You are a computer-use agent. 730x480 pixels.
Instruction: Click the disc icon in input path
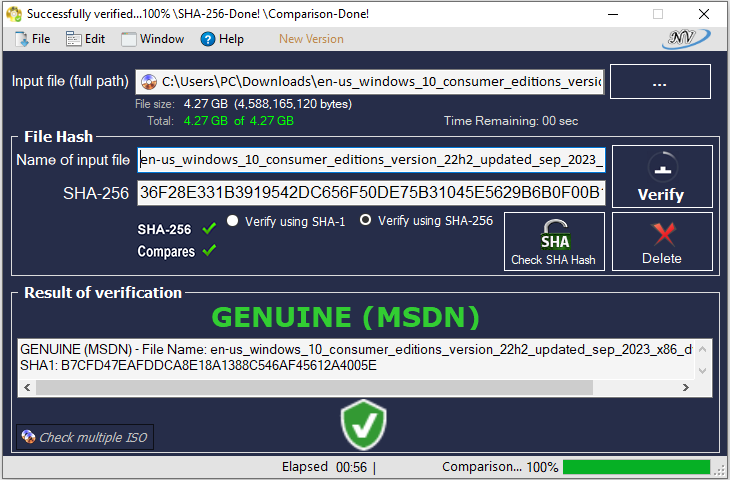148,82
